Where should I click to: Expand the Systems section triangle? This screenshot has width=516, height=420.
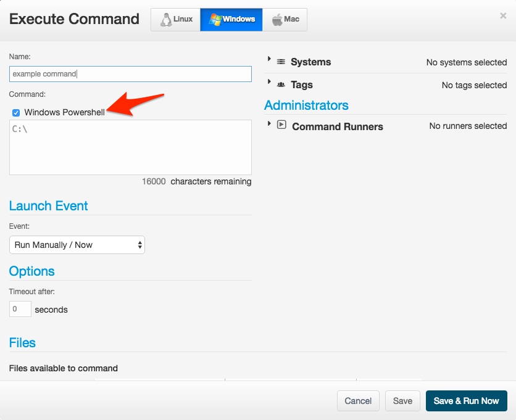pos(269,59)
